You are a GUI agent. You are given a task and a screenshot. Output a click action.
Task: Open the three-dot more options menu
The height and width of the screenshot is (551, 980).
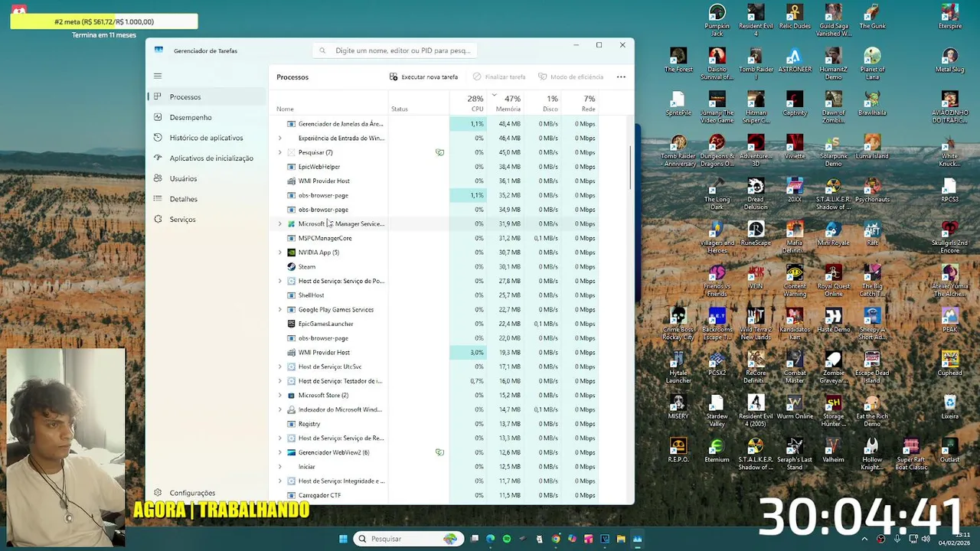click(x=621, y=77)
